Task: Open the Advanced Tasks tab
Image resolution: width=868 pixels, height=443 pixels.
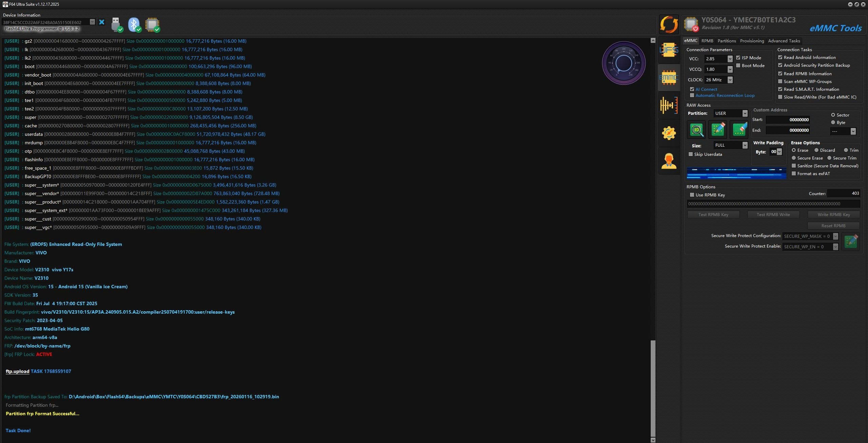Action: 784,41
